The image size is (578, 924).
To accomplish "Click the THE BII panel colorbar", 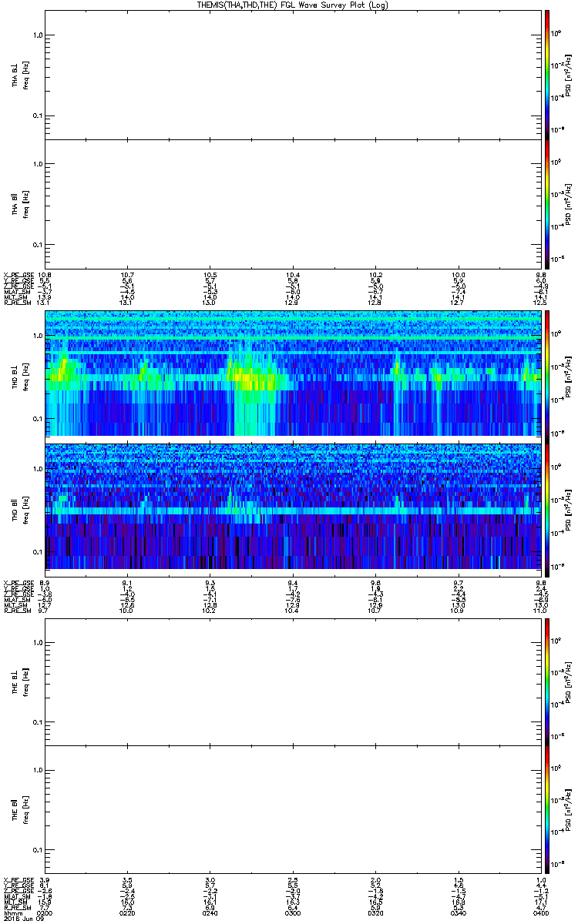I will click(547, 808).
